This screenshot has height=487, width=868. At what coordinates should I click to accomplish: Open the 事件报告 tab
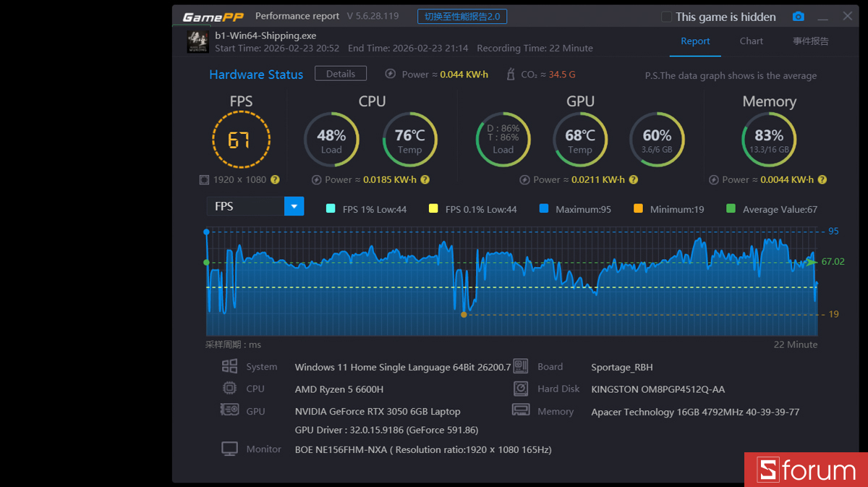811,41
